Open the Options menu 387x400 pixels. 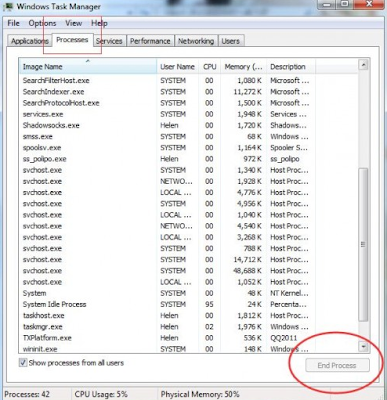pyautogui.click(x=42, y=23)
